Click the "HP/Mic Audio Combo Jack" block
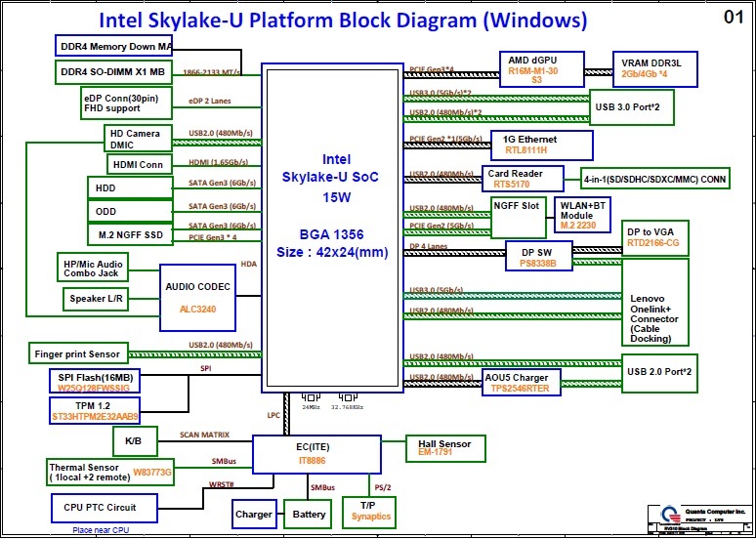The height and width of the screenshot is (539, 756). [93, 268]
